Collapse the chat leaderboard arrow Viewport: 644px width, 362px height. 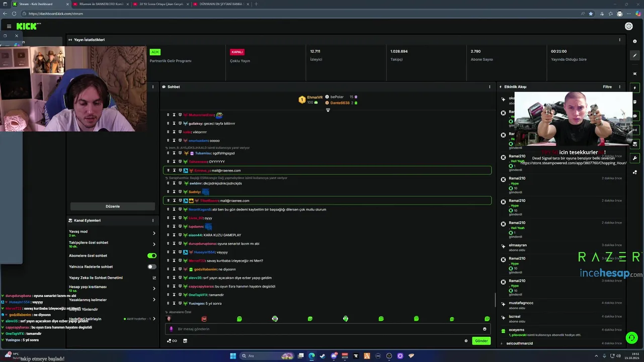pos(328,110)
